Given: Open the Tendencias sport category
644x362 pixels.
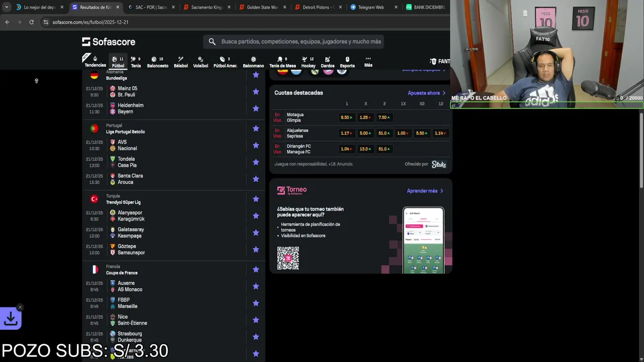Looking at the screenshot, I should tap(95, 61).
